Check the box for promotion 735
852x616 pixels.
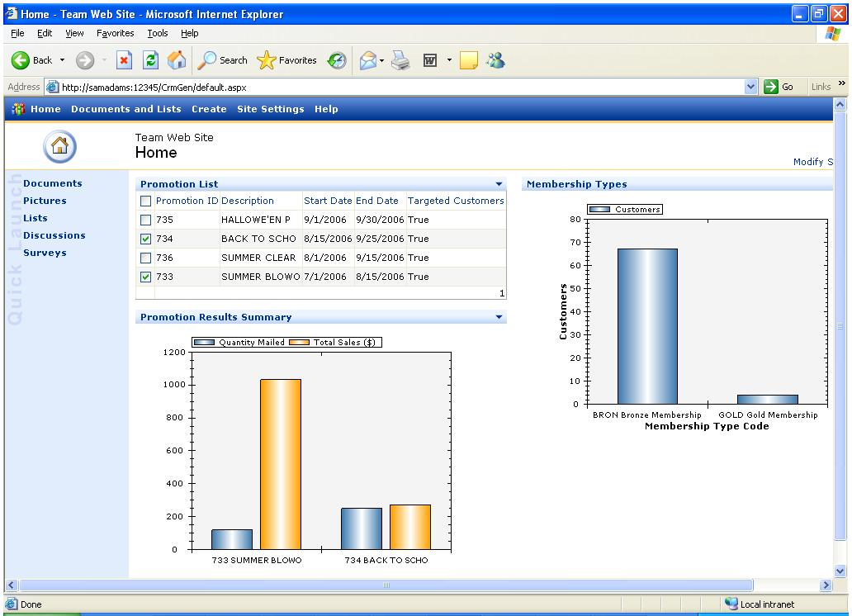(x=145, y=220)
